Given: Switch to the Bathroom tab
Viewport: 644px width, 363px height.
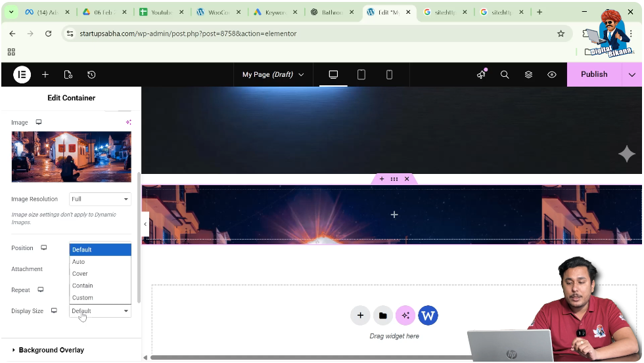Looking at the screenshot, I should (x=332, y=12).
